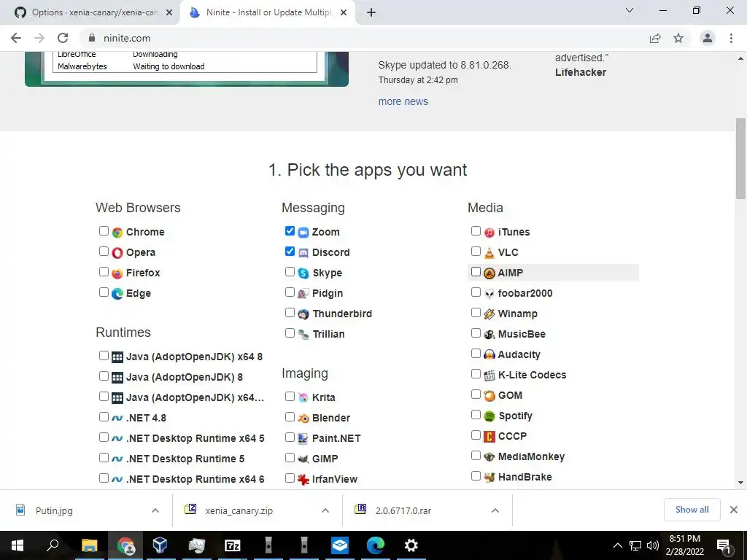
Task: Expand options for 2.0.6717.0.rar download
Action: (x=495, y=510)
